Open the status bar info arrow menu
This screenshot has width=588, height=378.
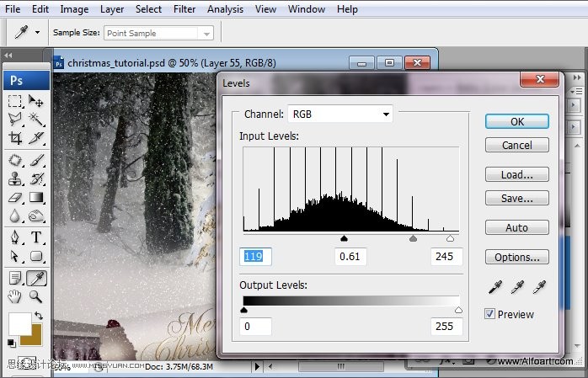(257, 366)
